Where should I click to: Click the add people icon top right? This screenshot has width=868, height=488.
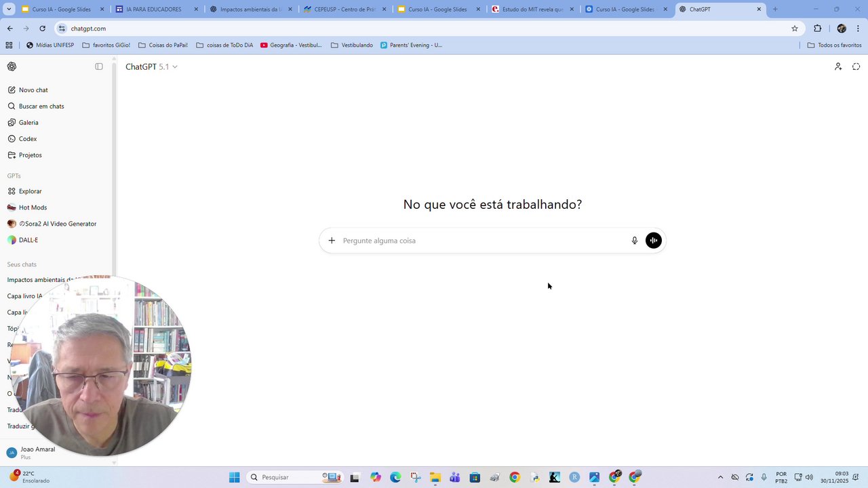pyautogui.click(x=838, y=66)
